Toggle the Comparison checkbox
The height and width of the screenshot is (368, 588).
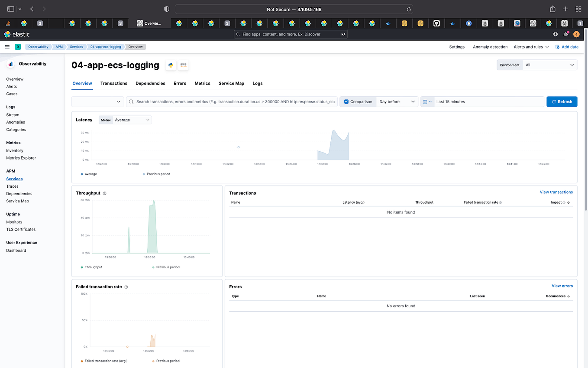(346, 101)
